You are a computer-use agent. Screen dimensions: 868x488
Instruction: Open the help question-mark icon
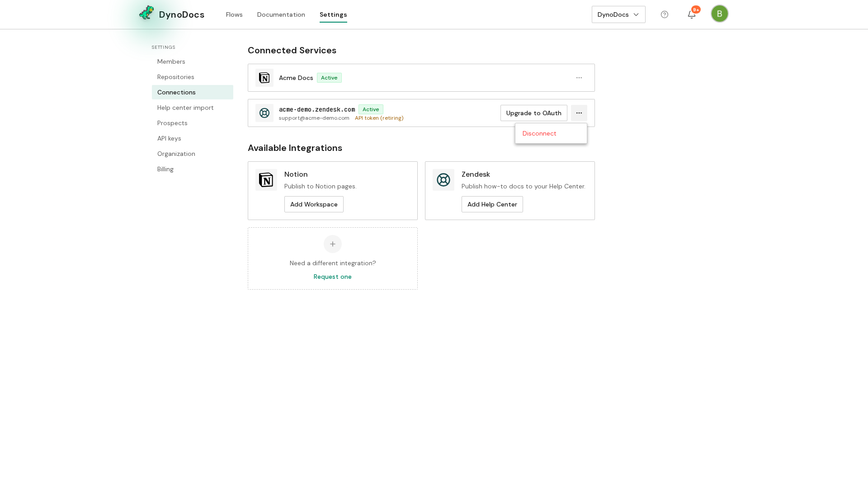pyautogui.click(x=665, y=14)
